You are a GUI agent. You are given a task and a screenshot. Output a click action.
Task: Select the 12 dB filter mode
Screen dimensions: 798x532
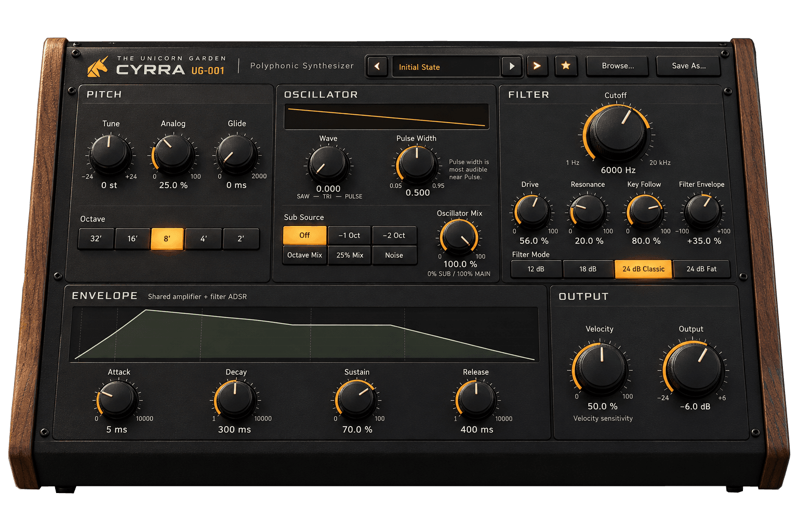[536, 269]
